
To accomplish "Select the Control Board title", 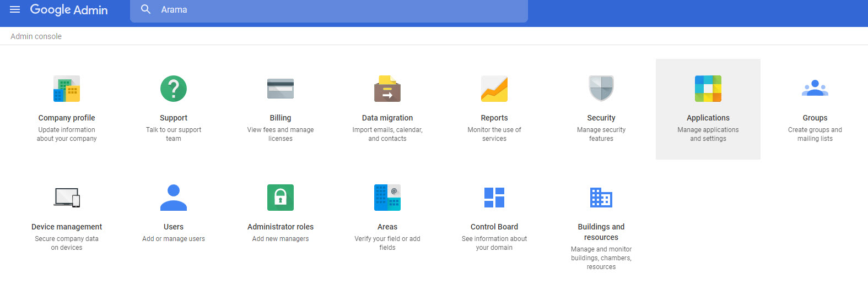I will [494, 227].
